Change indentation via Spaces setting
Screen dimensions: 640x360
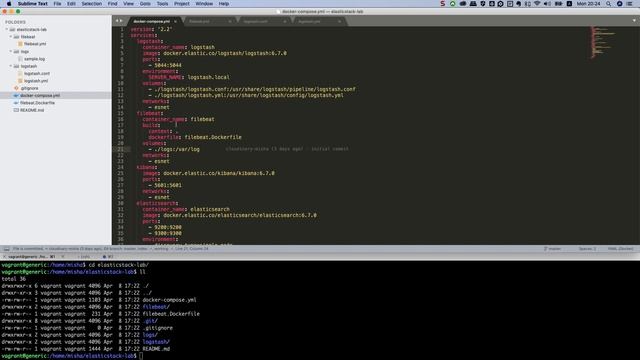(x=587, y=249)
